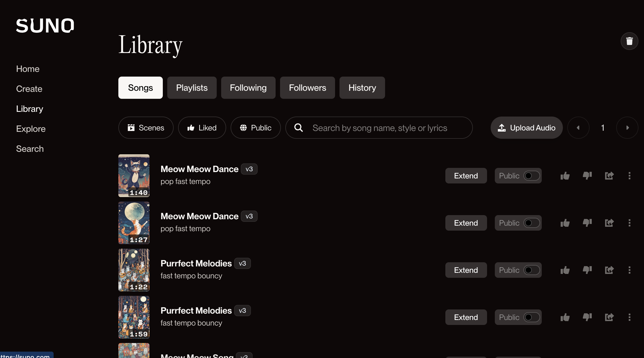Dislike the 1:22 Purrfect Melodies song
This screenshot has width=644, height=358.
pos(587,270)
